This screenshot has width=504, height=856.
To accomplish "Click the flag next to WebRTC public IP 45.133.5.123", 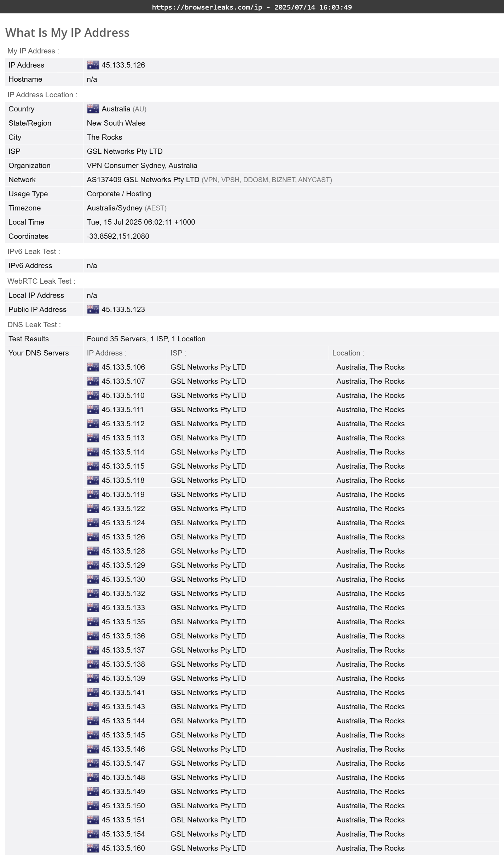I will coord(93,310).
